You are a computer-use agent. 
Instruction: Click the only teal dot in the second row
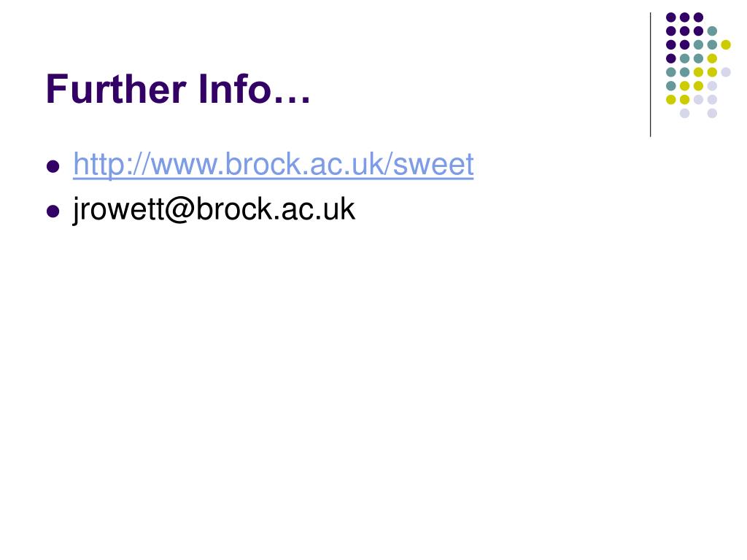coord(712,31)
